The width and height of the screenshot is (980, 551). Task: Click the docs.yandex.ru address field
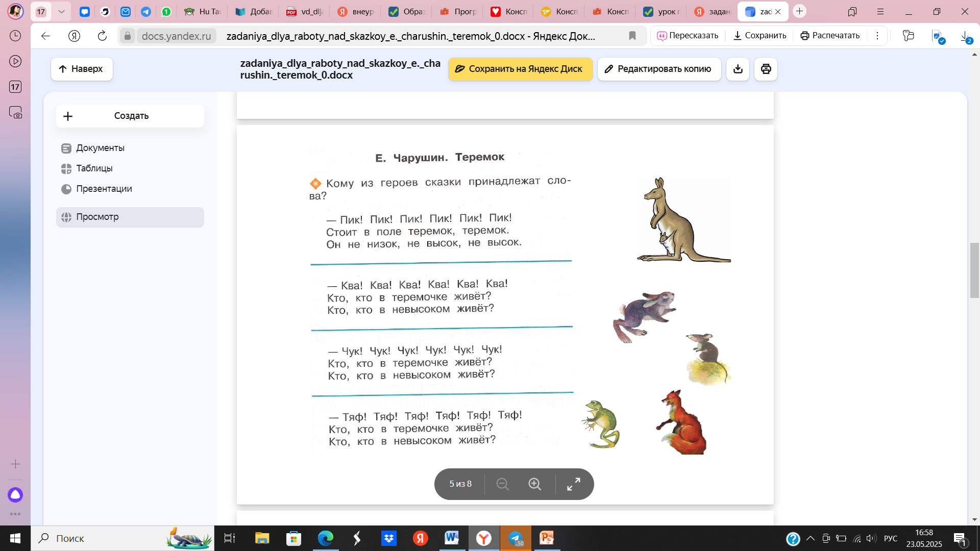point(177,36)
